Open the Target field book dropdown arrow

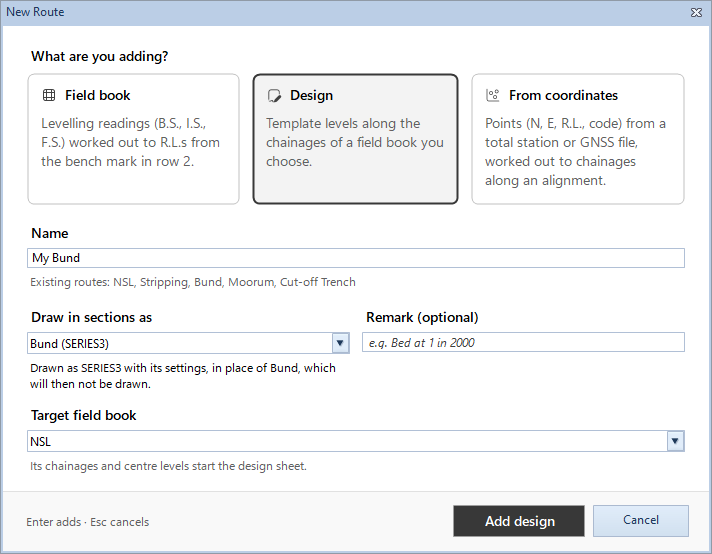[x=675, y=441]
